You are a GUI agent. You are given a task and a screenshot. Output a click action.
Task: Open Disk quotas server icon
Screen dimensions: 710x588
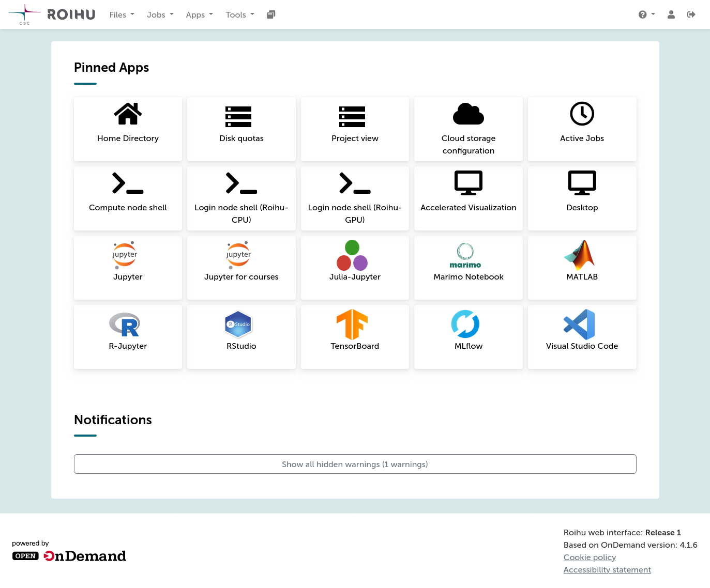[238, 116]
